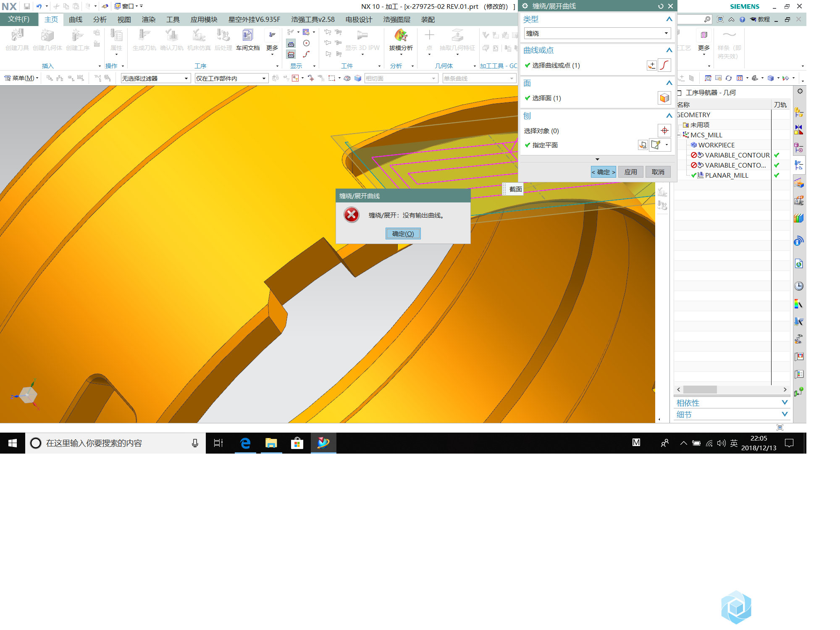Open the 类型 dropdown showing 缠绕
840x630 pixels.
click(x=597, y=34)
